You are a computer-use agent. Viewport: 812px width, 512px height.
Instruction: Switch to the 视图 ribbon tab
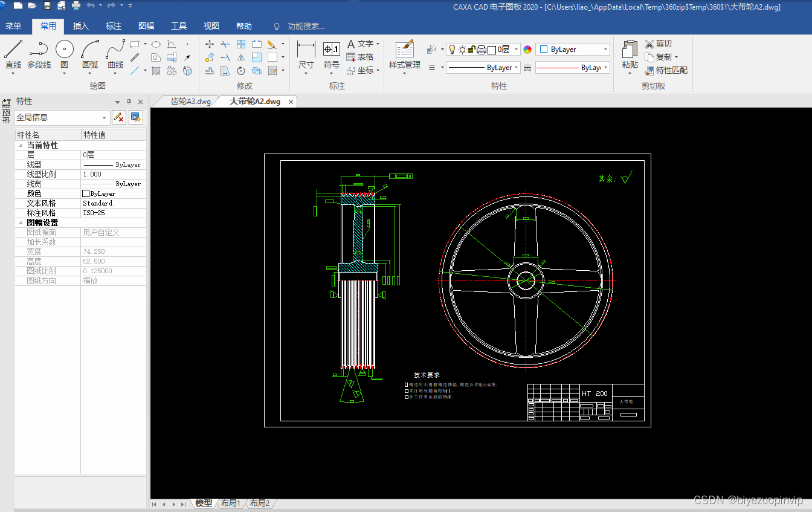click(211, 26)
